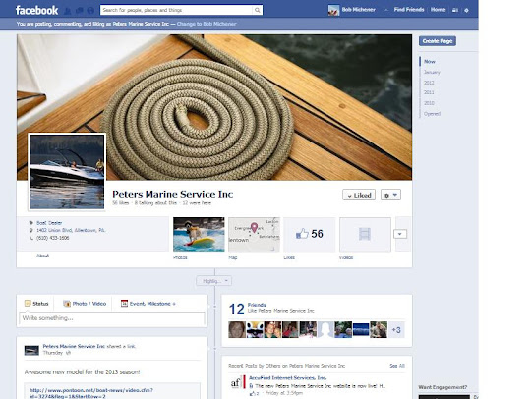
Task: Open the Videos film-strip tile
Action: tap(365, 234)
